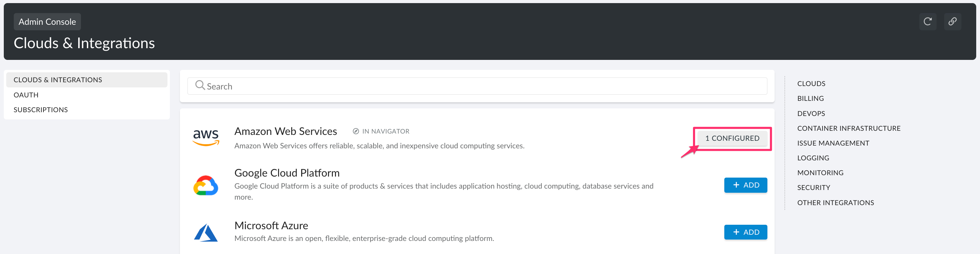This screenshot has height=254, width=980.
Task: Click the refresh icon in header
Action: [928, 22]
